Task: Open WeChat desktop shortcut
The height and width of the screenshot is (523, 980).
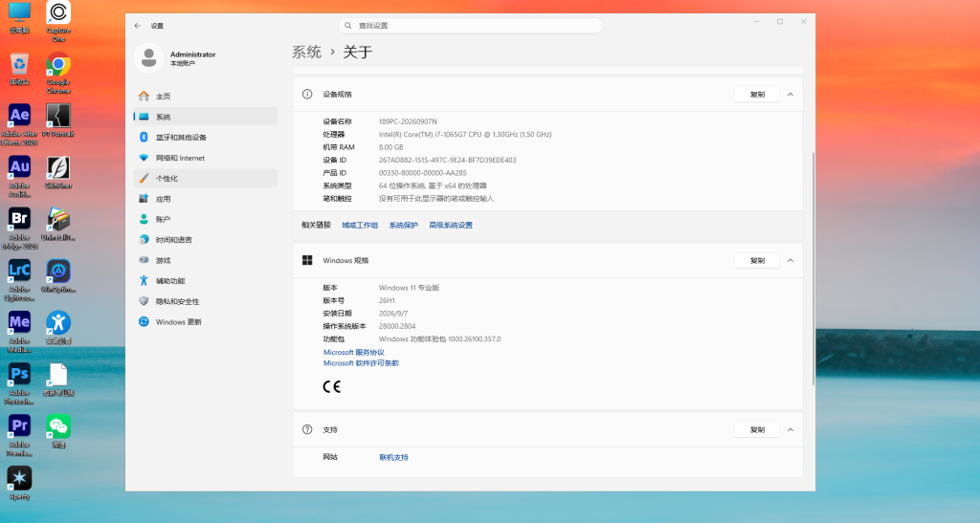Action: click(58, 431)
